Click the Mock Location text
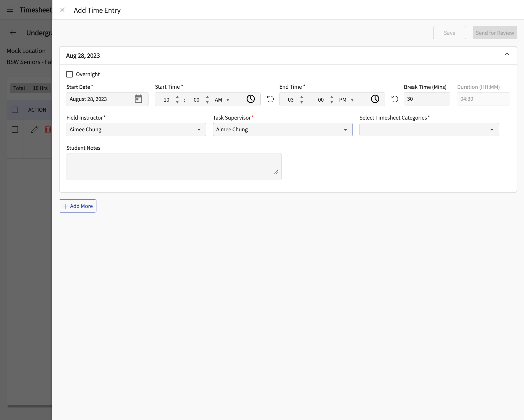This screenshot has height=420, width=524. 26,51
